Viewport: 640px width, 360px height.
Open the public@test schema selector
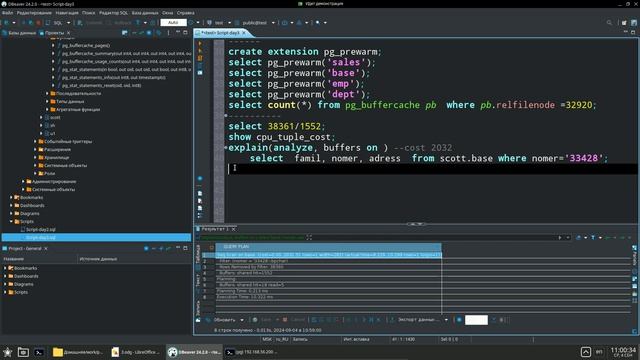[x=254, y=23]
